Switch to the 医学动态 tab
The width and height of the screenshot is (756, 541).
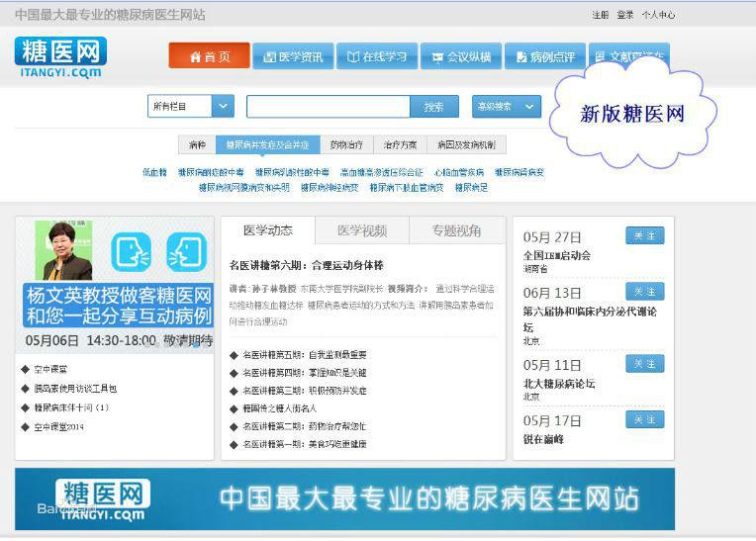click(268, 230)
